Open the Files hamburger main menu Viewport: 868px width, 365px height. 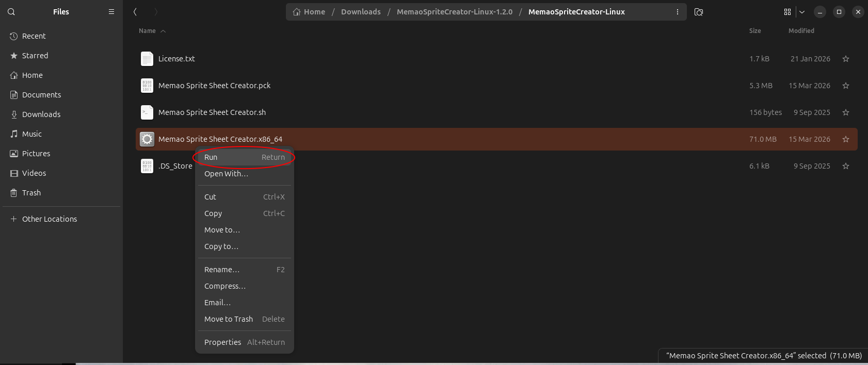tap(111, 12)
